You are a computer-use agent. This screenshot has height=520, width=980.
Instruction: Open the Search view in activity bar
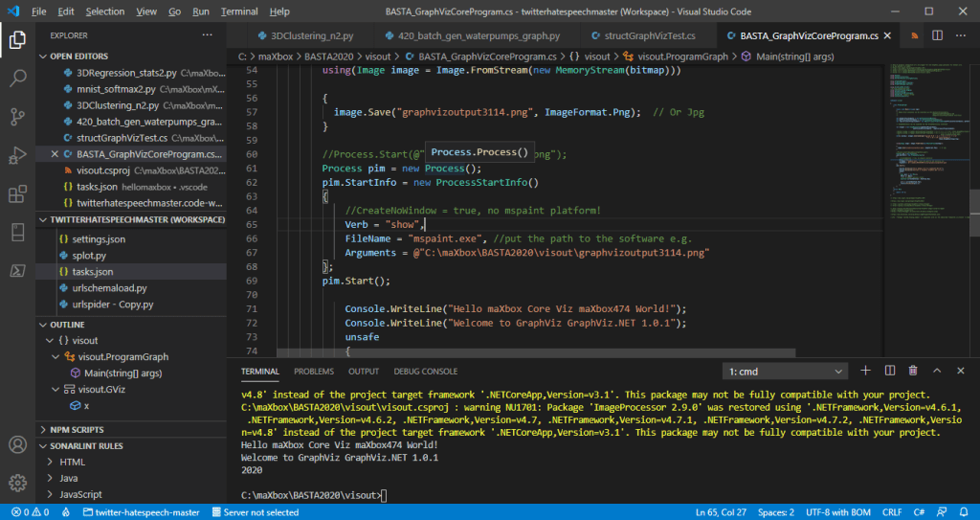point(17,79)
